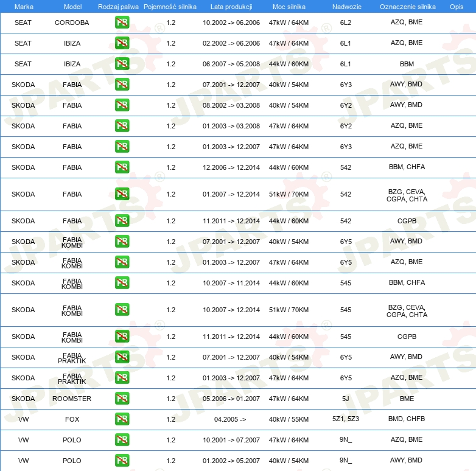Select the BBM engine code in the IBIZA row
The height and width of the screenshot is (471, 476).
407,64
